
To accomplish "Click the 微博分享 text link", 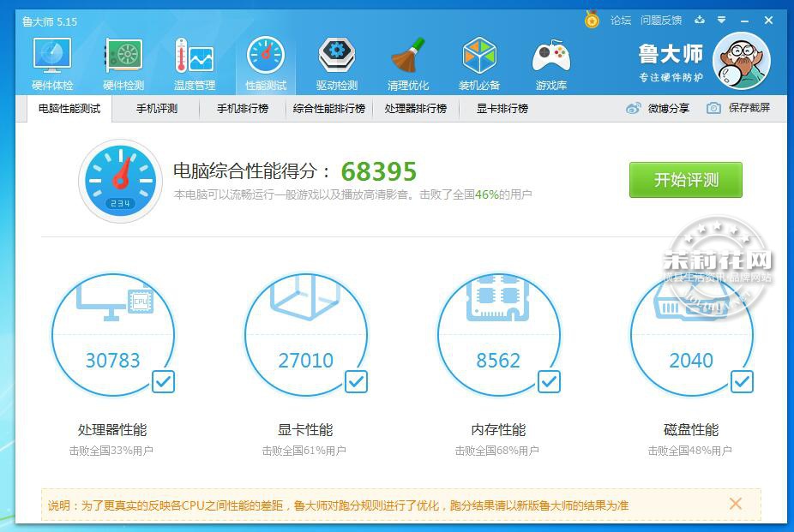I will coord(669,108).
